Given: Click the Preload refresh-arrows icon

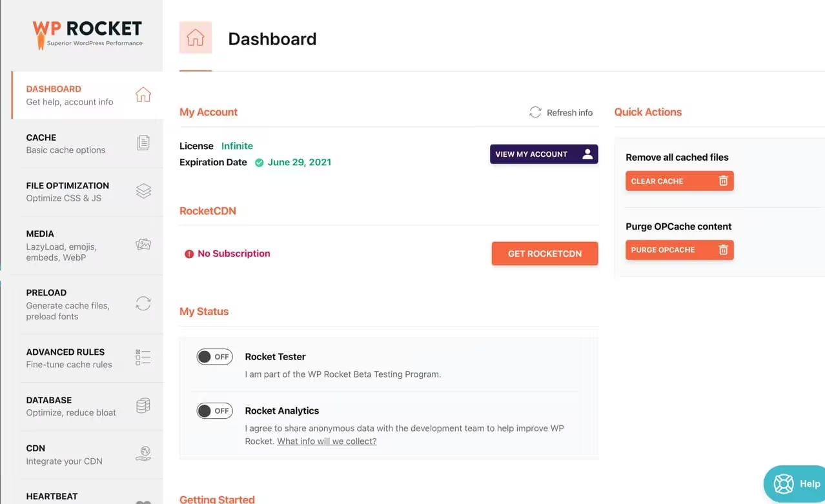Looking at the screenshot, I should [143, 303].
